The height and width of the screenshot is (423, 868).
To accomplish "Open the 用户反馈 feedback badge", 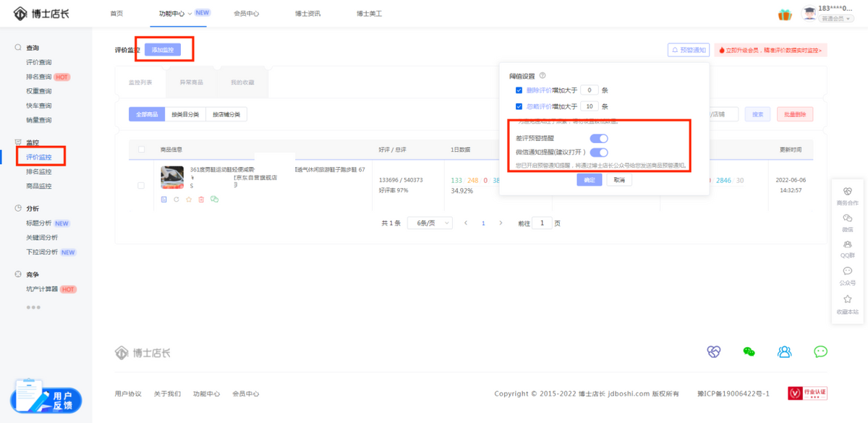I will click(46, 396).
